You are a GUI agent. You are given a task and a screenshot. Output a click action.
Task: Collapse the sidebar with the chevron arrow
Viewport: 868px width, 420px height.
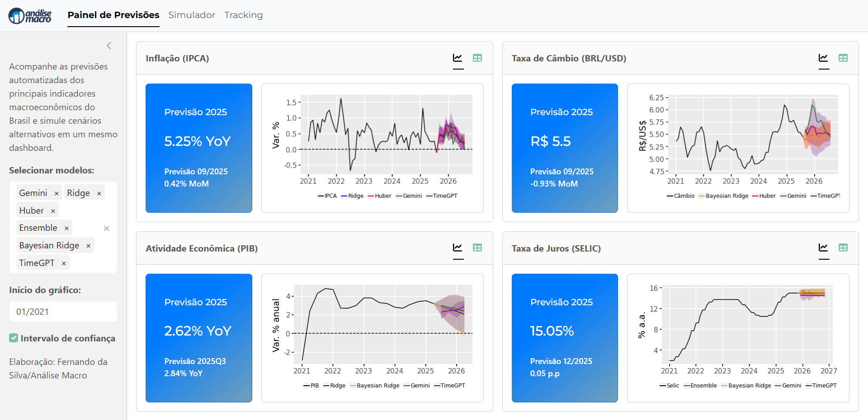click(109, 46)
